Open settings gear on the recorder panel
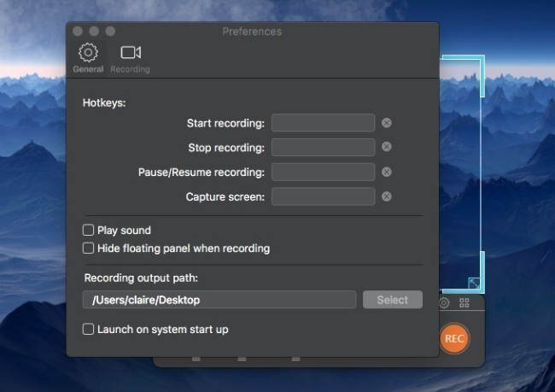Viewport: 555px width, 392px height. (444, 303)
